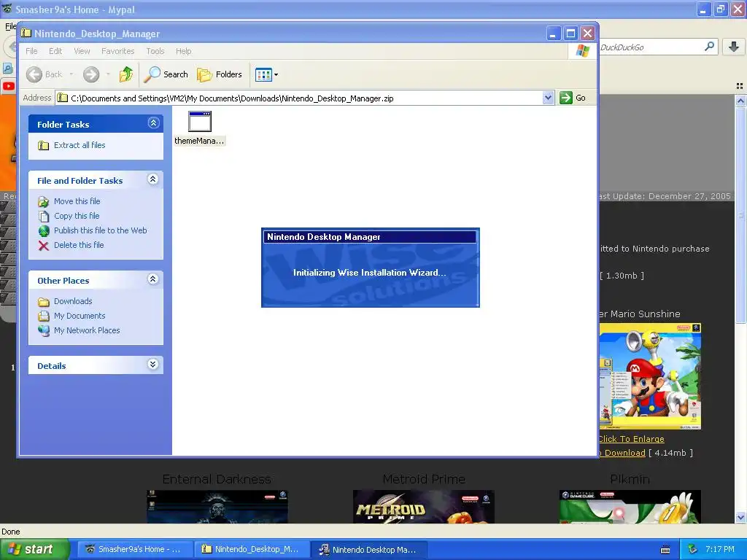Click Delete this file

tap(79, 245)
